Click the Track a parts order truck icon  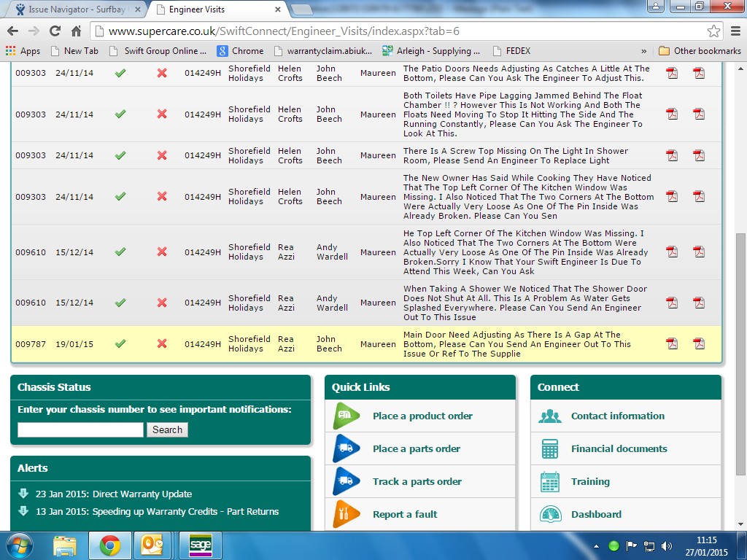tap(346, 482)
